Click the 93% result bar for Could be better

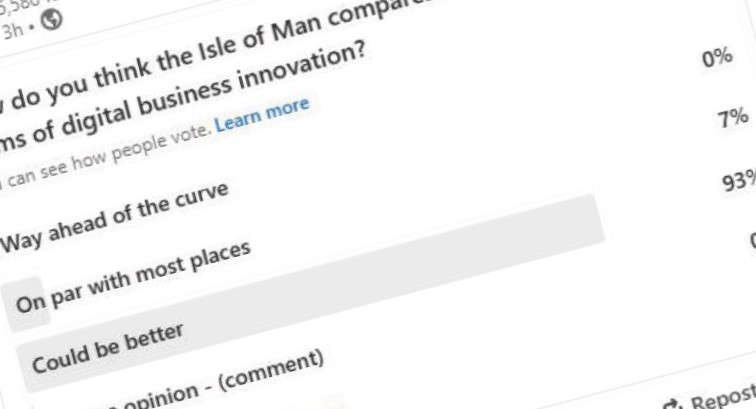[311, 293]
